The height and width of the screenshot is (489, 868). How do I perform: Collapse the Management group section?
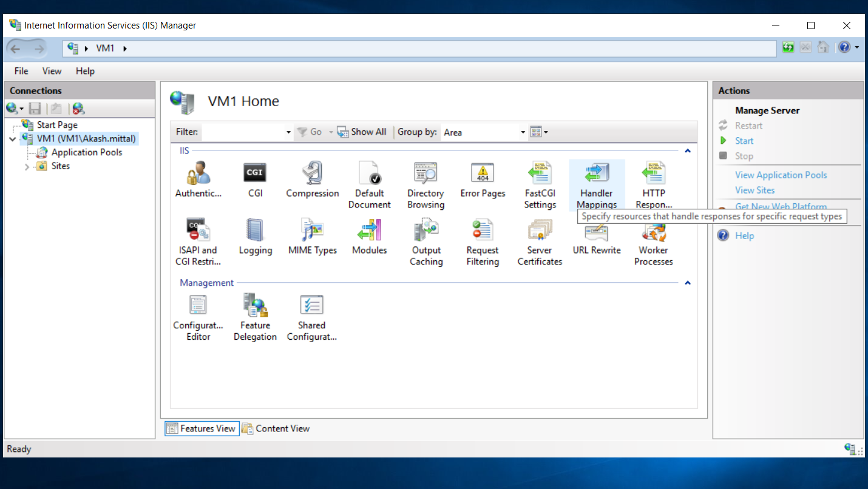[688, 283]
